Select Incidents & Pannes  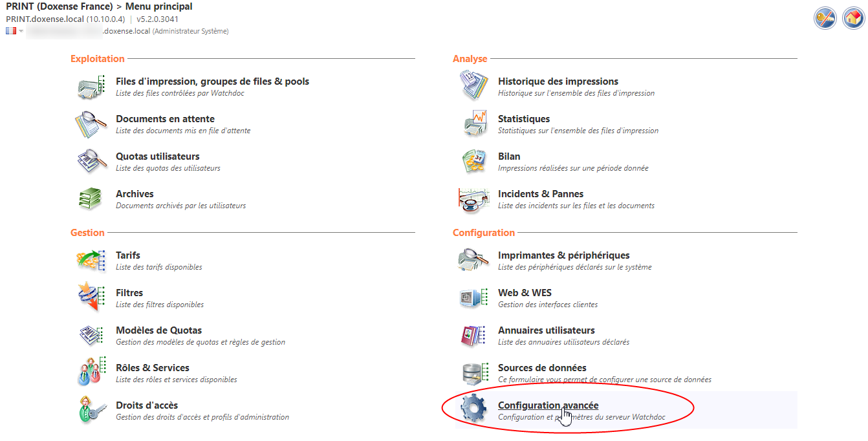point(540,194)
